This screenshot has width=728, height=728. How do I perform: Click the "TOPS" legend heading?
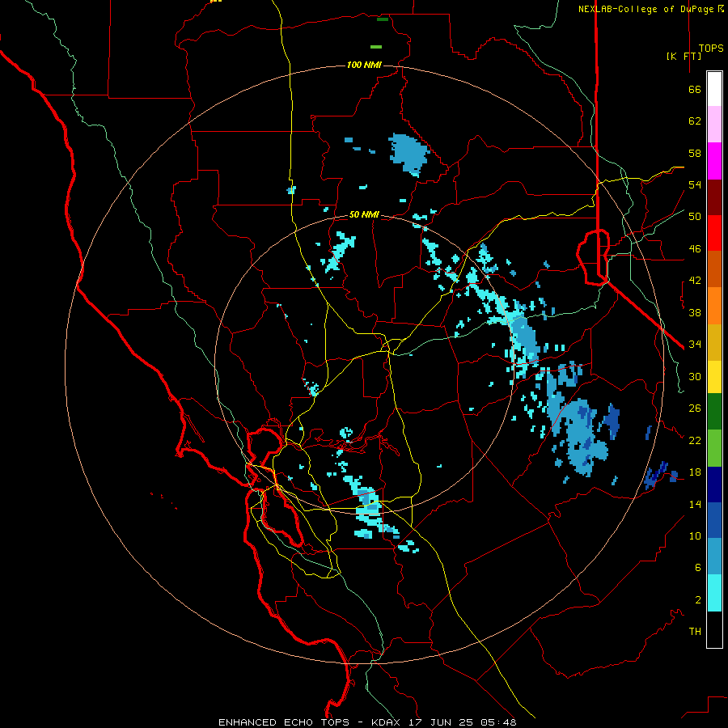click(x=711, y=49)
